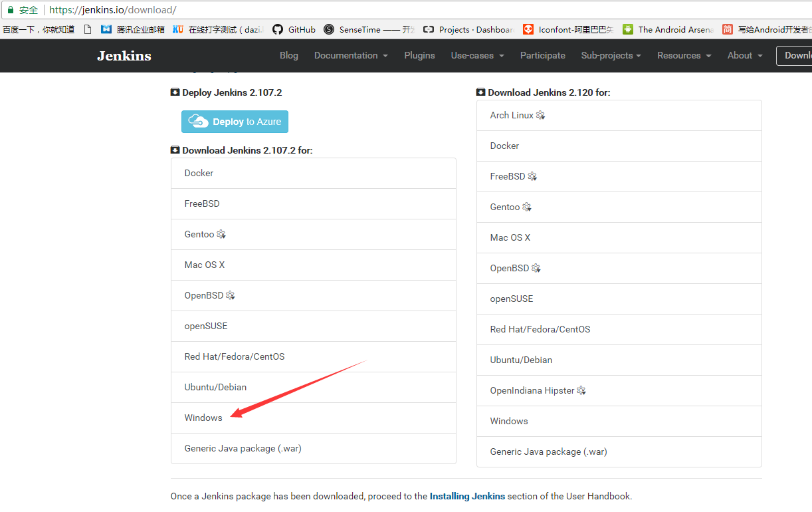Click the Jenkins logo in the navbar

click(124, 56)
